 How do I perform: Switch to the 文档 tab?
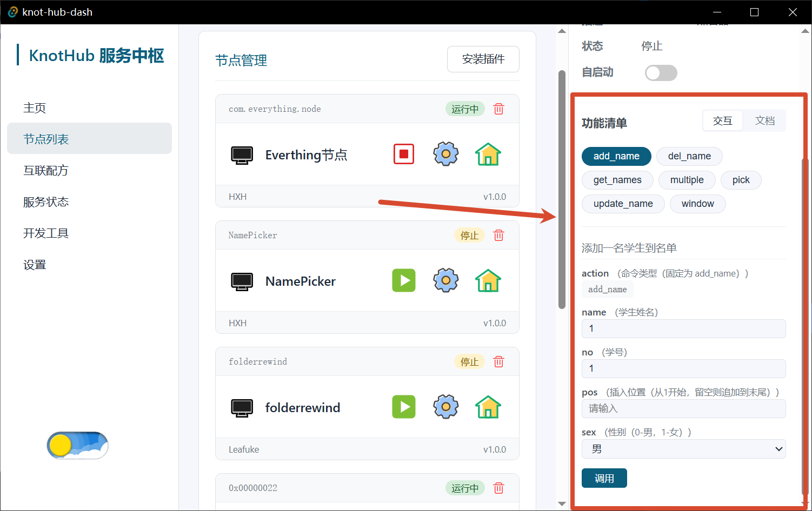point(765,120)
